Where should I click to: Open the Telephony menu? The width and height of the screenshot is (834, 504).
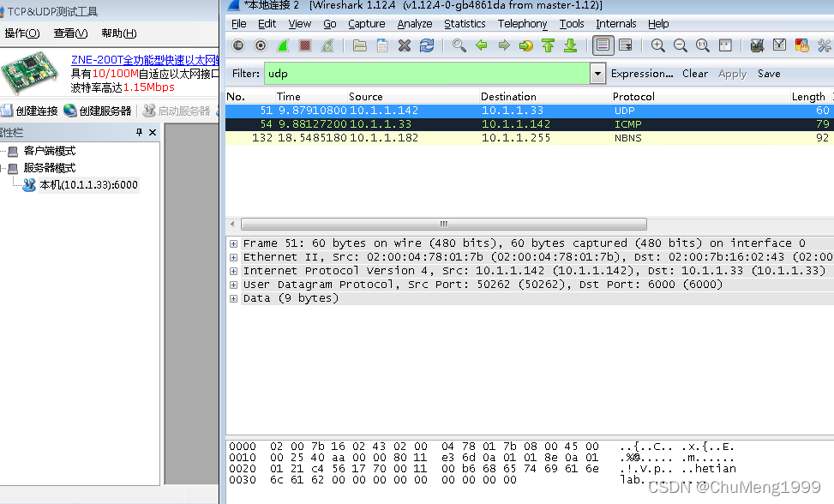(x=522, y=24)
